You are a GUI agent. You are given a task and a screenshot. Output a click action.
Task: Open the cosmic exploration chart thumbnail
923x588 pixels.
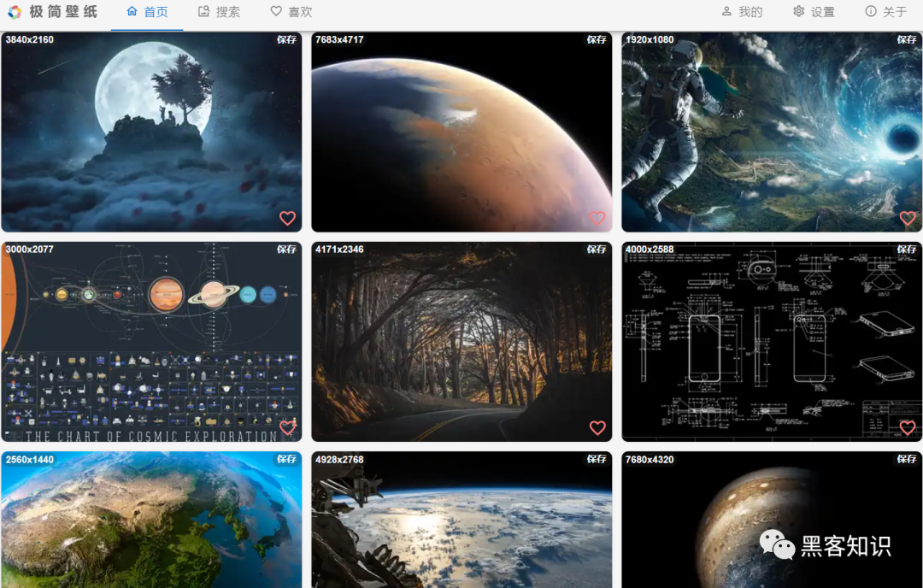click(151, 342)
